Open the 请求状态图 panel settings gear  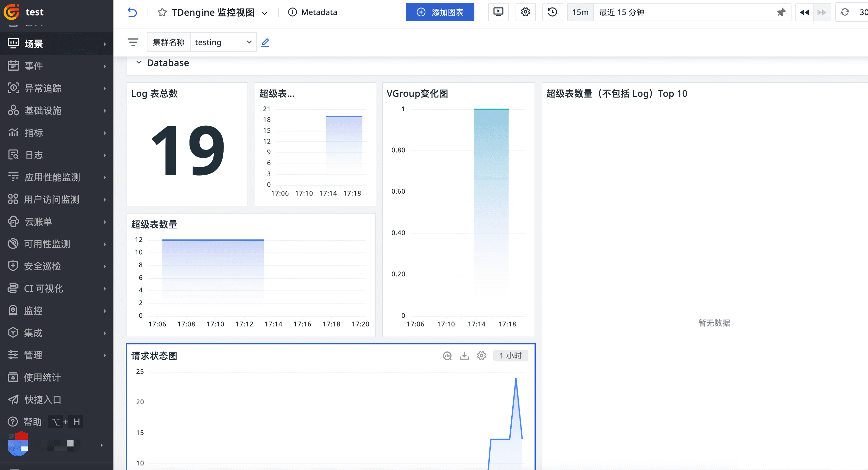coord(482,356)
